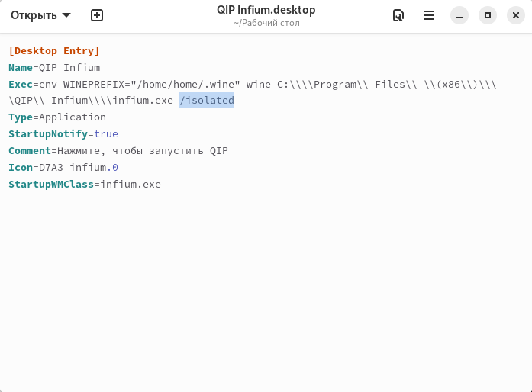Open the Открыть file dropdown

40,15
